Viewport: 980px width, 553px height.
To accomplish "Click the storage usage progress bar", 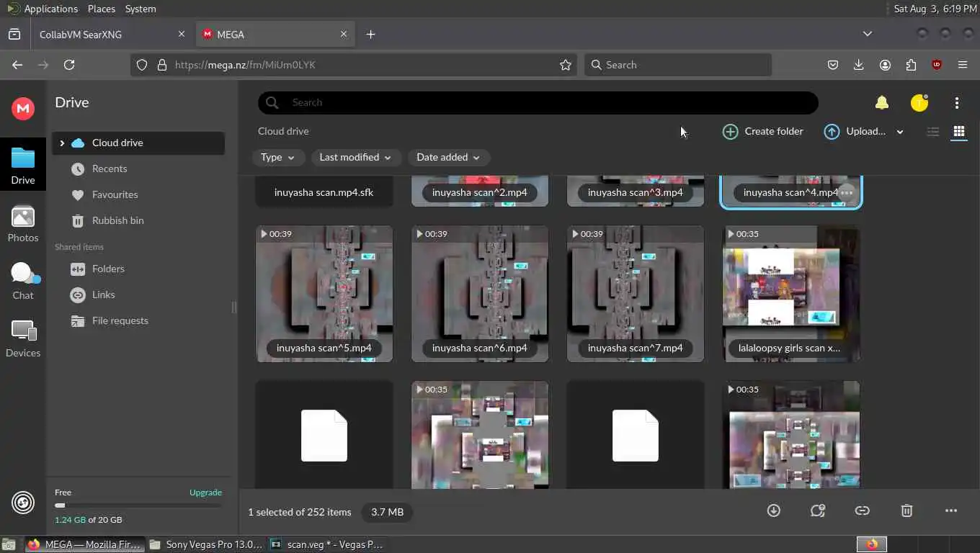I will point(138,505).
